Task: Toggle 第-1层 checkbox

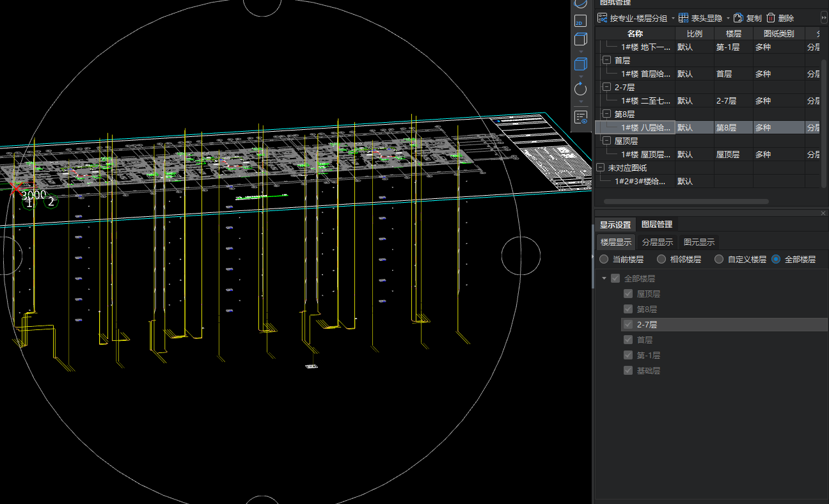Action: [x=628, y=355]
